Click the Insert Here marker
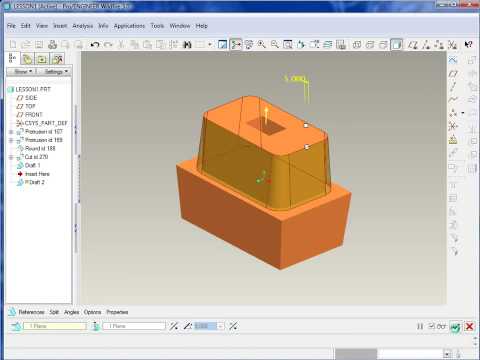 (x=33, y=174)
